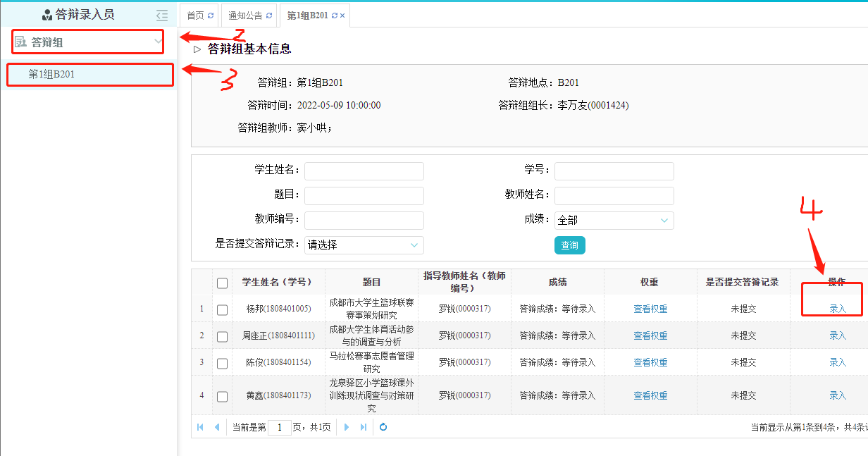This screenshot has width=868, height=456.
Task: Collapse the 答辩组基本信息 section triangle
Action: point(197,49)
